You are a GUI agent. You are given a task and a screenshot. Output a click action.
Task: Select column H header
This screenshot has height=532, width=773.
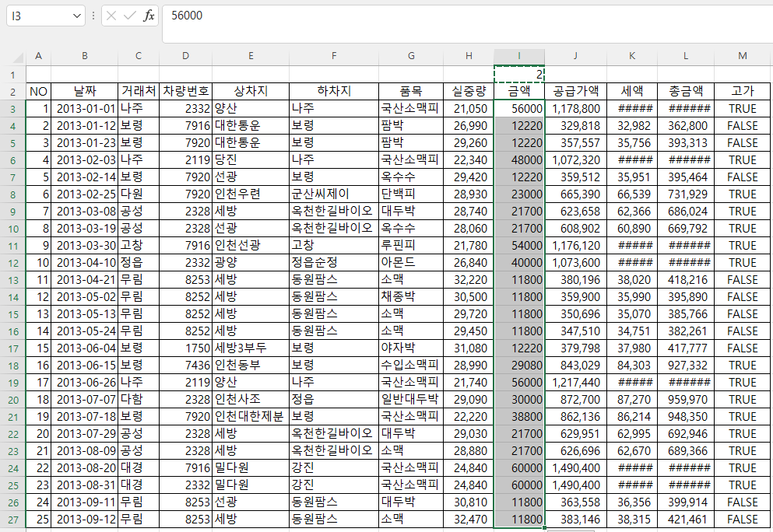coord(469,56)
